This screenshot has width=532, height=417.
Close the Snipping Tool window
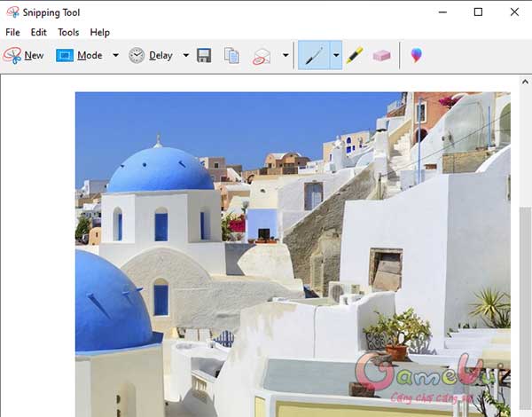(x=514, y=12)
